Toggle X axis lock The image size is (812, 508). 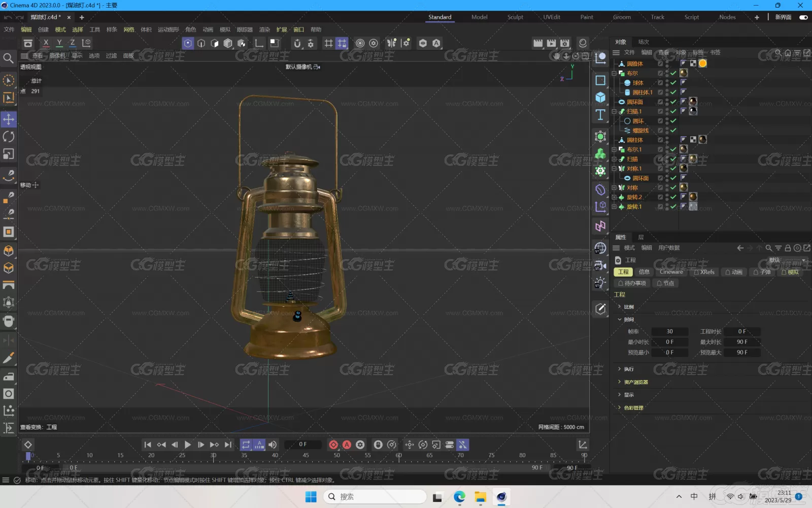tap(46, 43)
